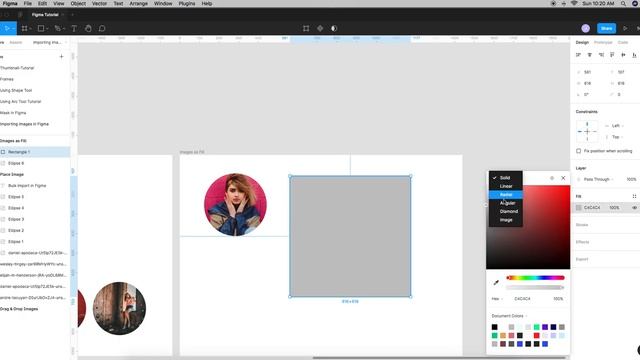Select Rectangle 1 layer

[x=35, y=152]
